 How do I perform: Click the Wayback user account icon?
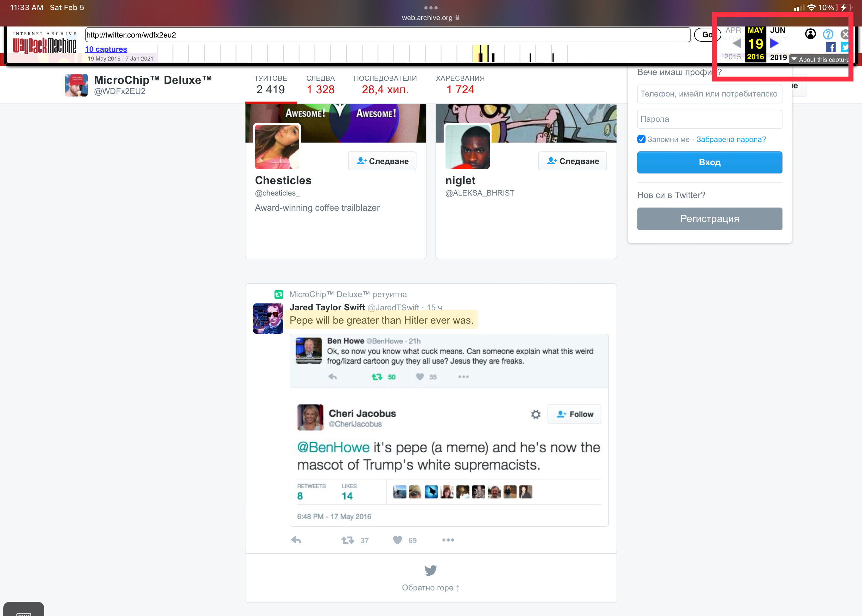(x=810, y=34)
